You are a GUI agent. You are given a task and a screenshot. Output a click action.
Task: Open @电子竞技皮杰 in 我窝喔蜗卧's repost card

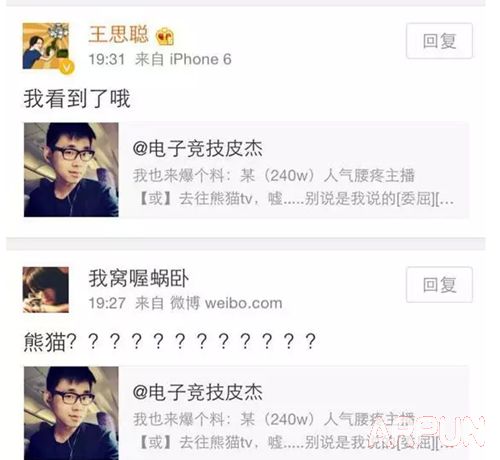pyautogui.click(x=197, y=392)
